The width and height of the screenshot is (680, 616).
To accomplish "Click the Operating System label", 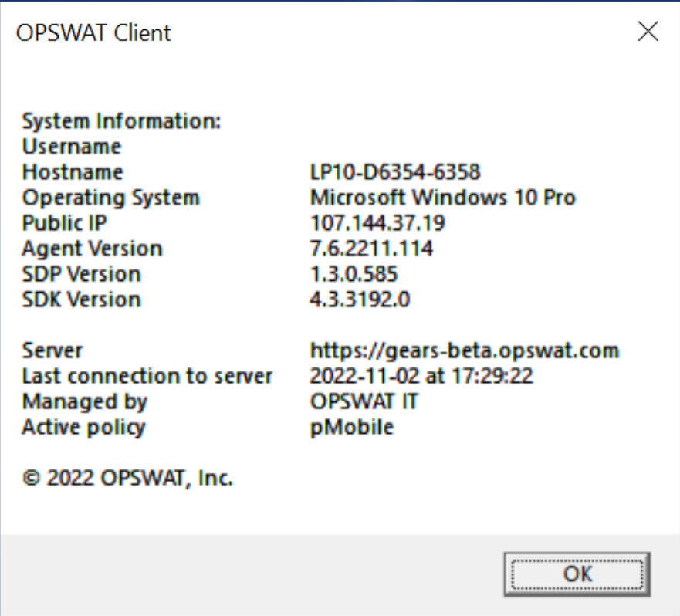I will pyautogui.click(x=111, y=198).
